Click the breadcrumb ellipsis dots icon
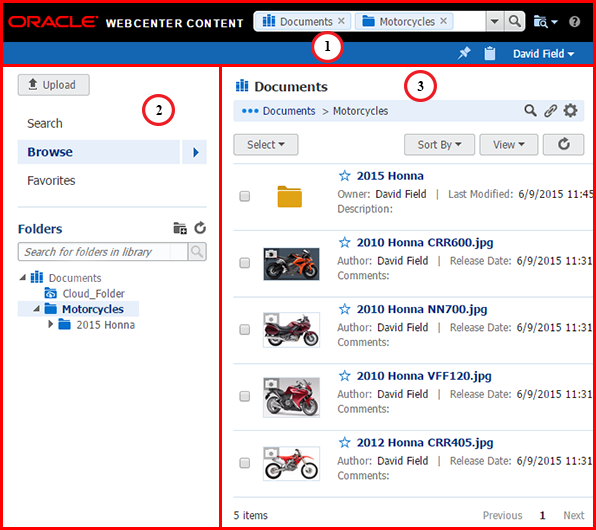The height and width of the screenshot is (530, 596). (250, 111)
